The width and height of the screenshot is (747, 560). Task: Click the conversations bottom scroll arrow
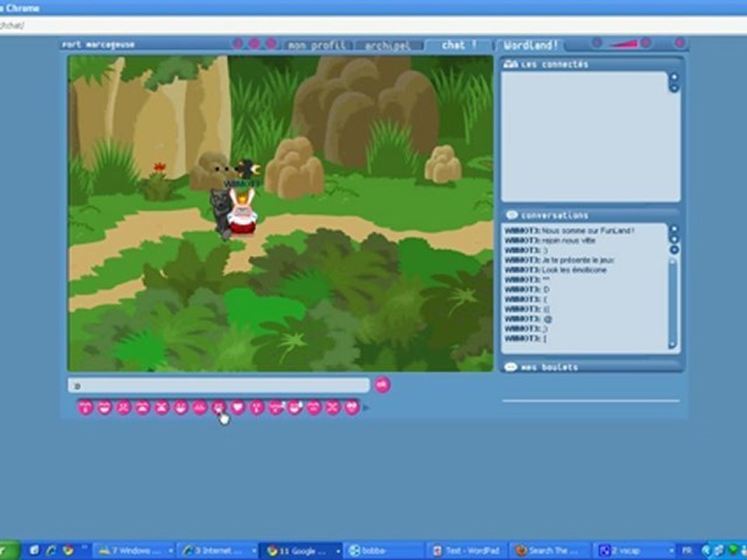(x=673, y=345)
